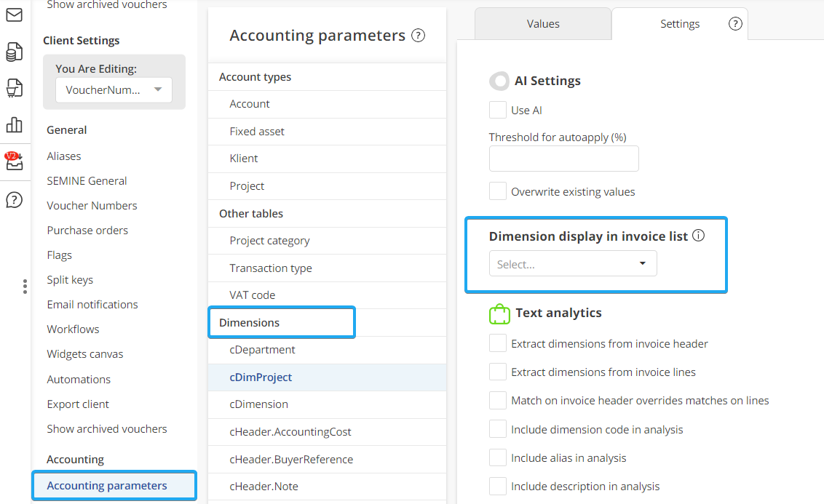
Task: Click help icon beside Accounting parameters heading
Action: coord(418,36)
